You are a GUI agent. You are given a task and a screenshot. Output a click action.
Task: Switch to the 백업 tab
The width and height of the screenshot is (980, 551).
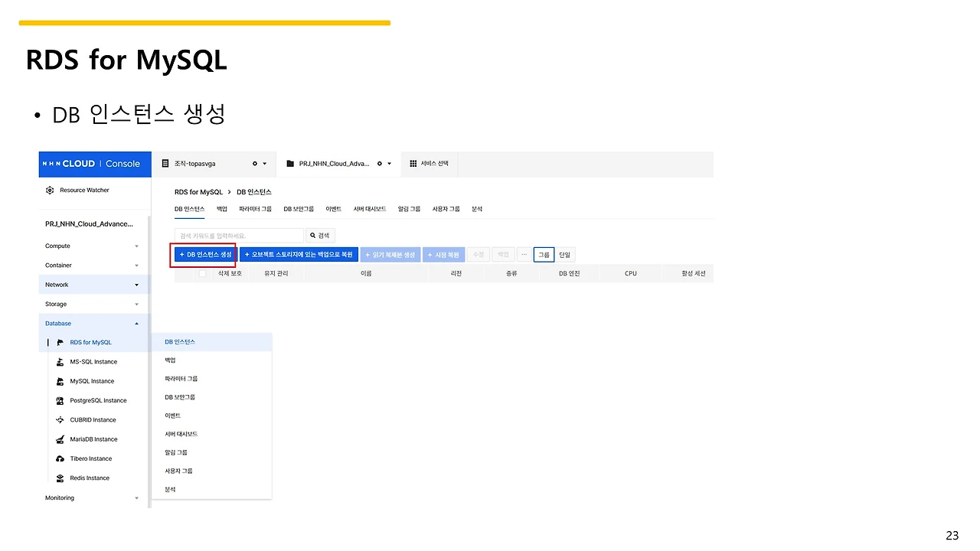click(222, 209)
